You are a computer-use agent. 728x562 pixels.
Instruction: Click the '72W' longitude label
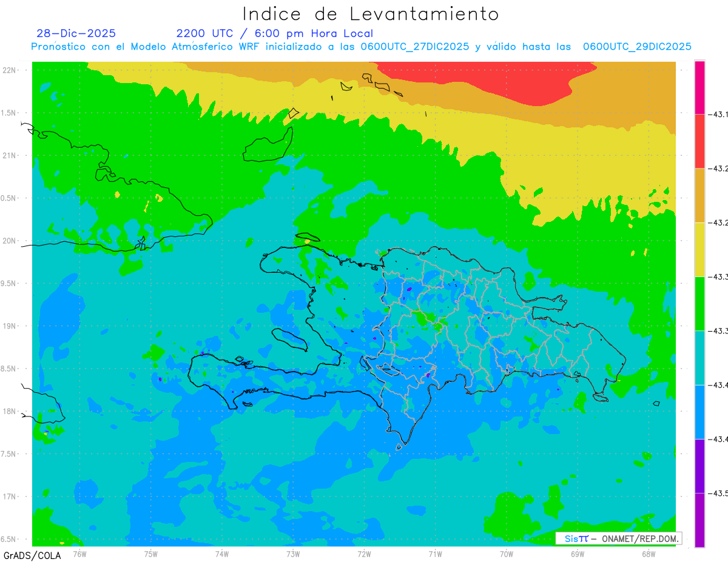point(364,554)
